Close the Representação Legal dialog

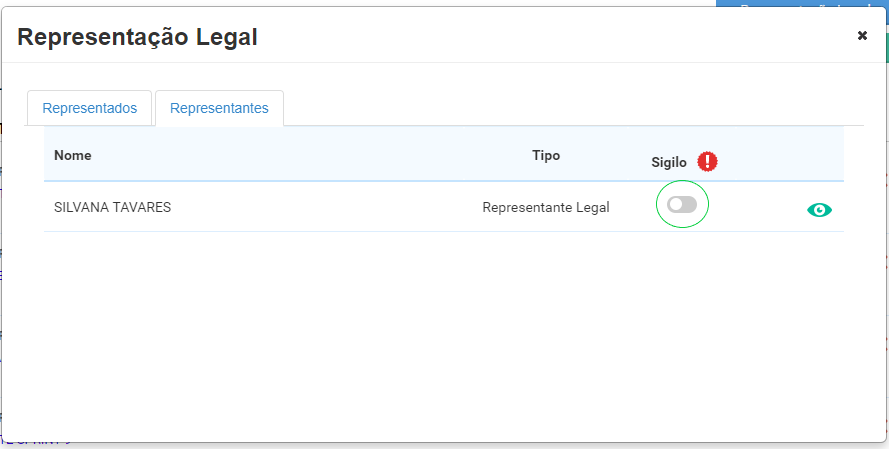tap(862, 36)
